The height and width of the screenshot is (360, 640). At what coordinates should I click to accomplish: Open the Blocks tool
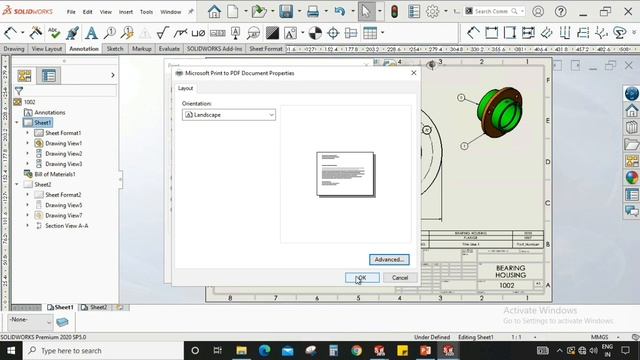pos(290,33)
